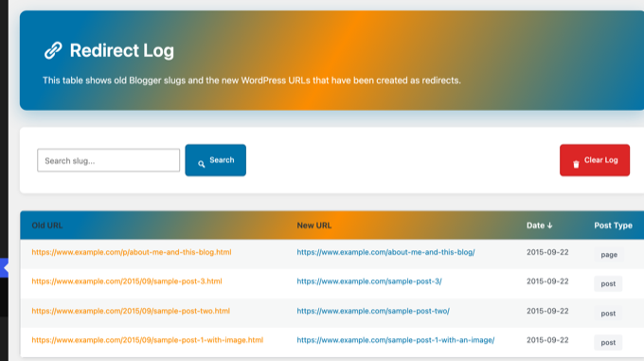The image size is (644, 361).
Task: Open new URL sample-post-two/
Action: [373, 311]
